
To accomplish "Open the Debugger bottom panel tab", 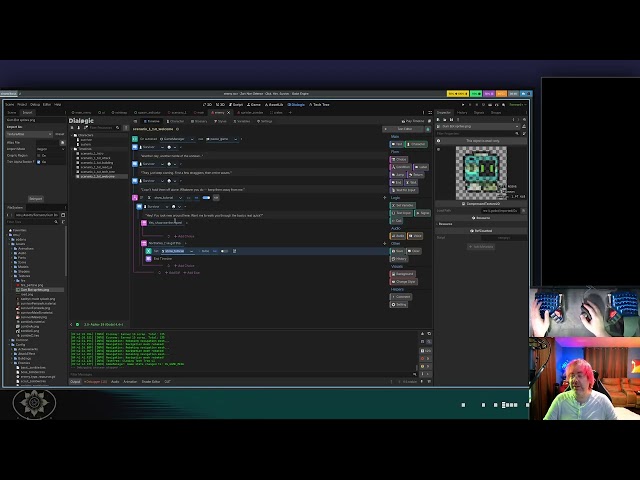I will click(96, 382).
